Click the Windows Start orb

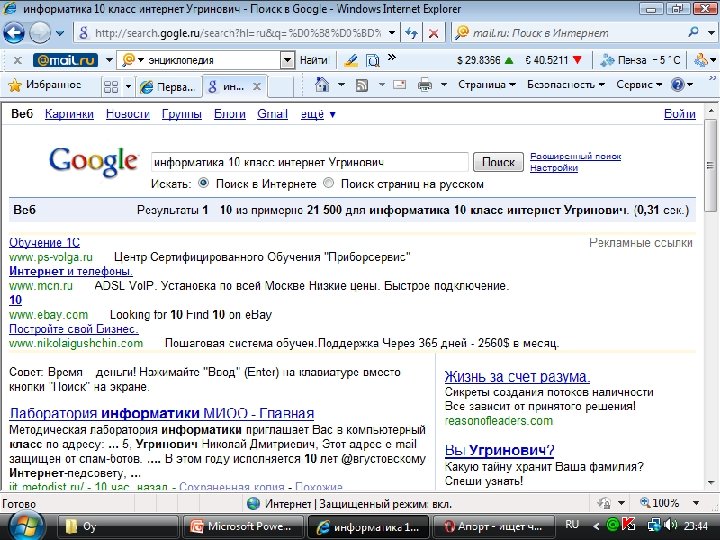tap(26, 526)
